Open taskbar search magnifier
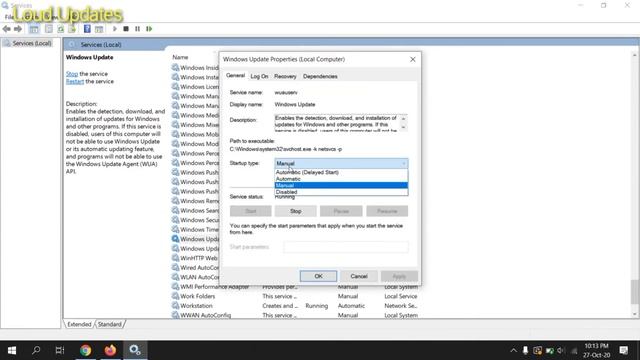The image size is (640, 360). [36, 350]
